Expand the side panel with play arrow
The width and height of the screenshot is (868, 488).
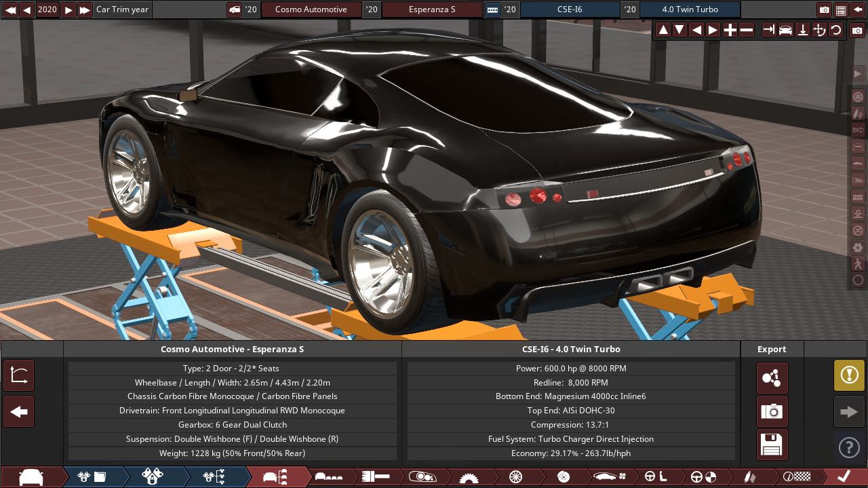[858, 73]
